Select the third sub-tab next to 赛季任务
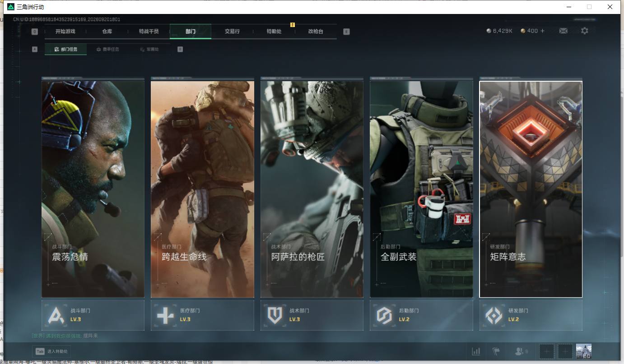This screenshot has height=364, width=624. point(149,49)
